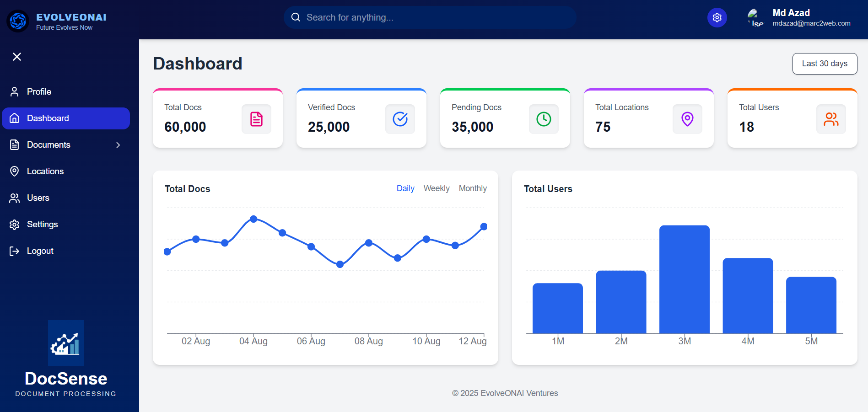The height and width of the screenshot is (412, 868).
Task: Click the Verified Docs checkmark icon
Action: tap(400, 119)
